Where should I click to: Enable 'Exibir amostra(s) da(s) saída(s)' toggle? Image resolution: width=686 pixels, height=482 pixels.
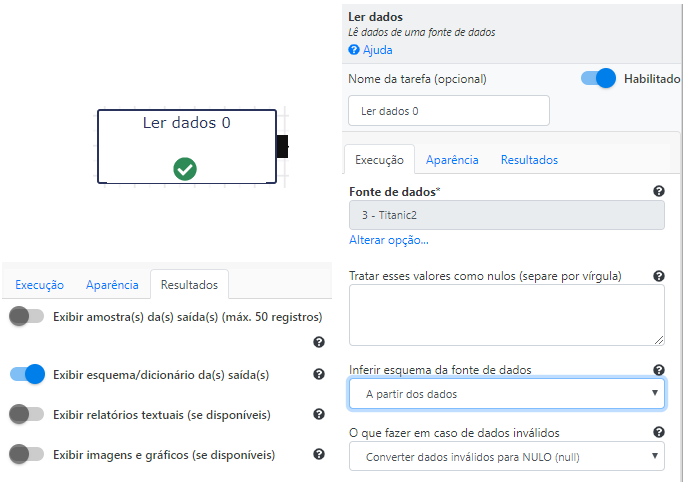pyautogui.click(x=27, y=316)
